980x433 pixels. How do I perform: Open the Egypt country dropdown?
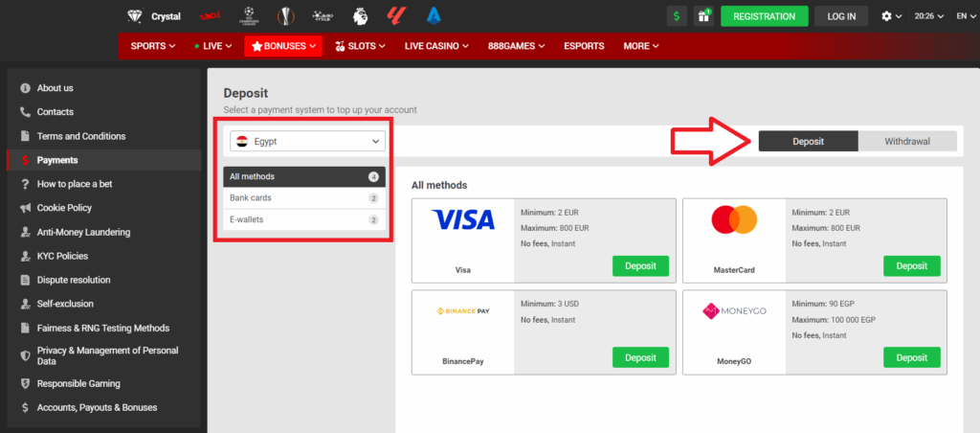(307, 142)
